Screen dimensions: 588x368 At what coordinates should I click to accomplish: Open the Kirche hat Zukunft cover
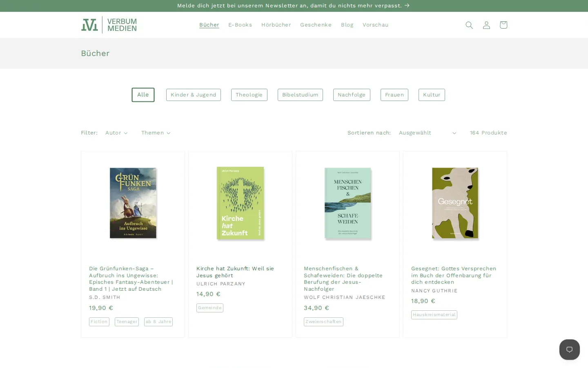point(241,203)
